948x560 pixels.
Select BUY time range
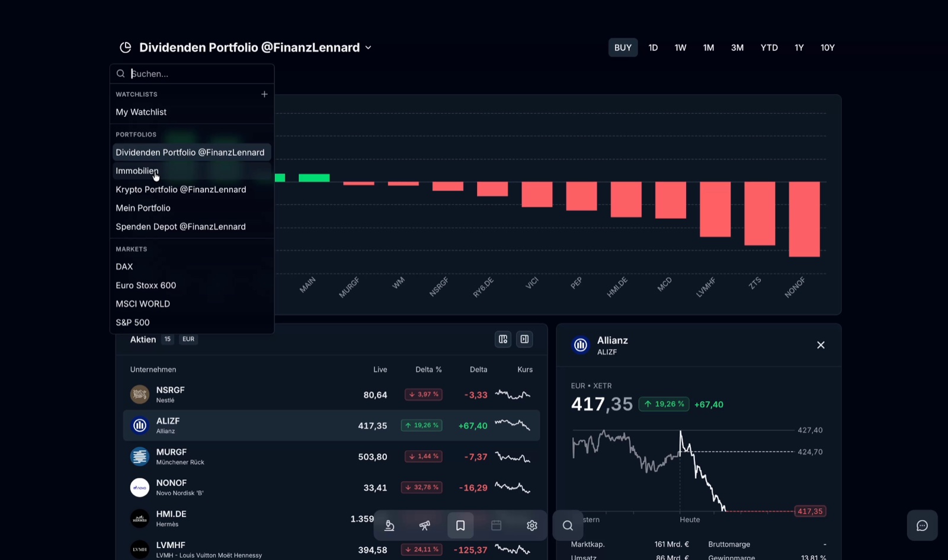pyautogui.click(x=623, y=47)
